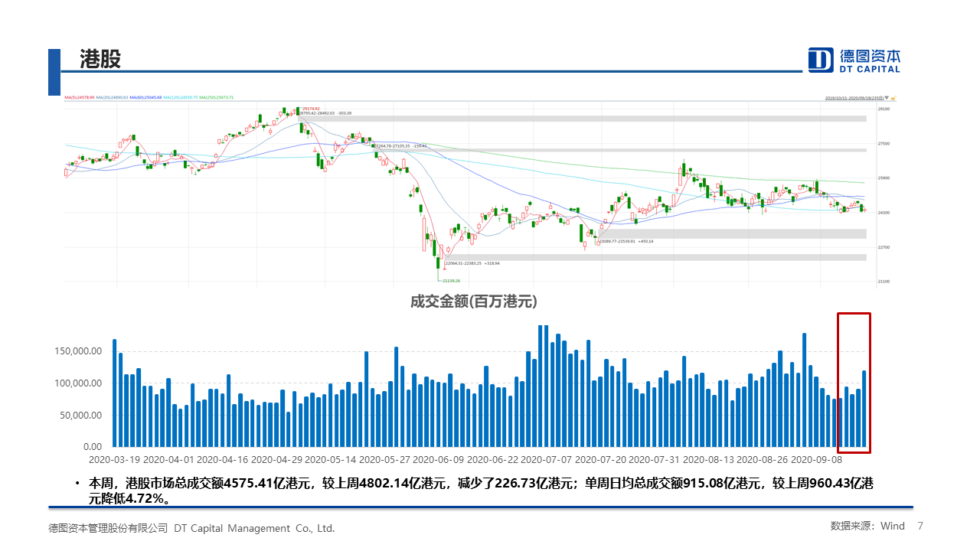Image resolution: width=980 pixels, height=551 pixels.
Task: Click the DT Capital logo icon
Action: (821, 60)
